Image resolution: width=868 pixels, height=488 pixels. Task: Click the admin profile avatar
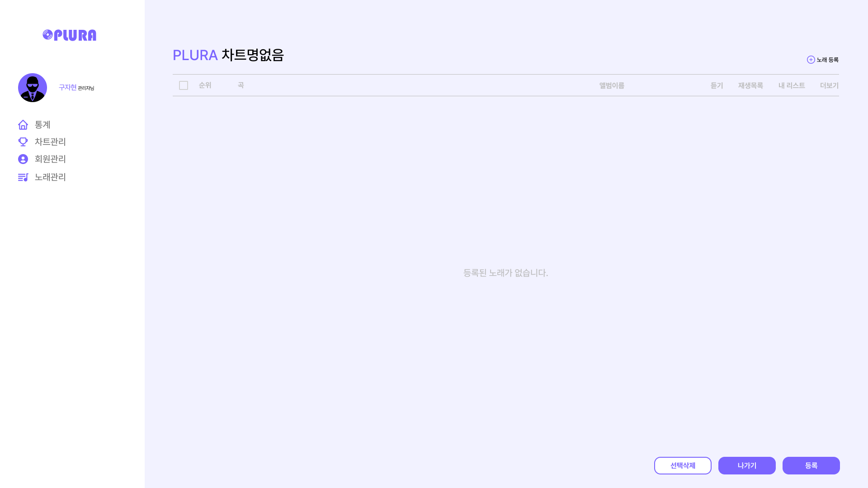33,88
